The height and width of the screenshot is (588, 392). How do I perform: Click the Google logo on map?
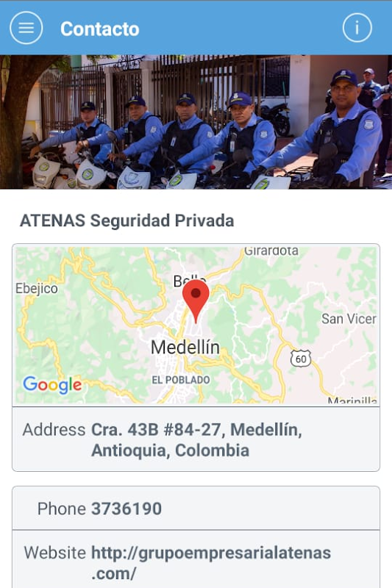pyautogui.click(x=52, y=385)
